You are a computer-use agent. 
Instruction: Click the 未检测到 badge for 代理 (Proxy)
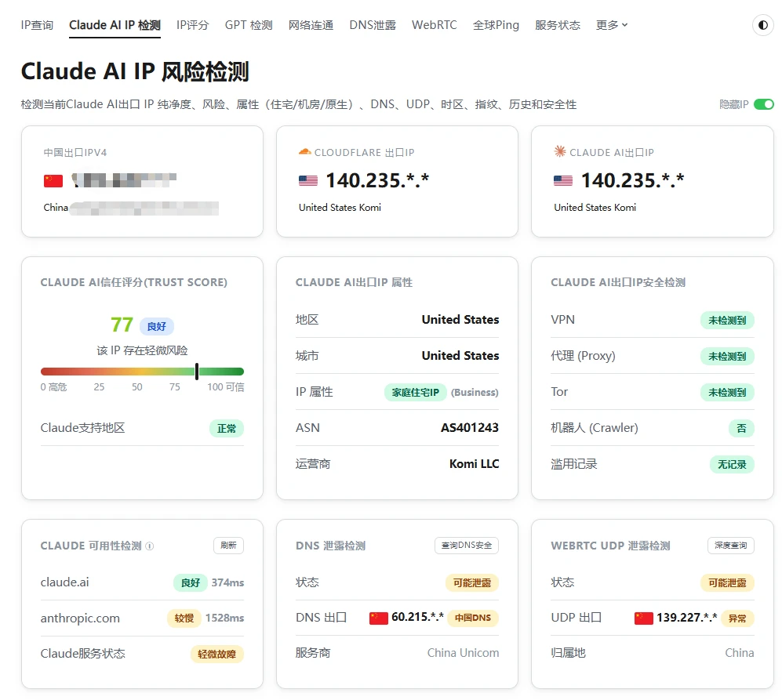(727, 356)
